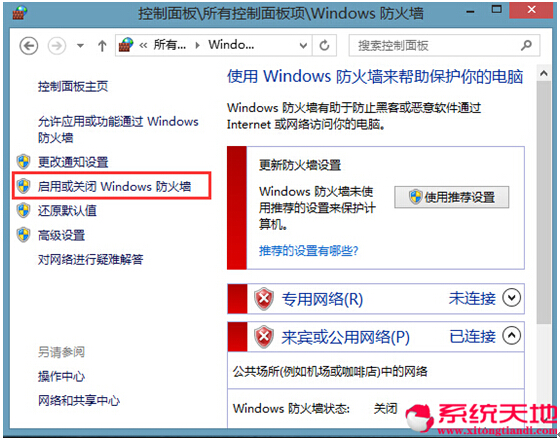Click the red shield icon for 专用网络(R)
Image resolution: width=560 pixels, height=440 pixels.
click(264, 299)
